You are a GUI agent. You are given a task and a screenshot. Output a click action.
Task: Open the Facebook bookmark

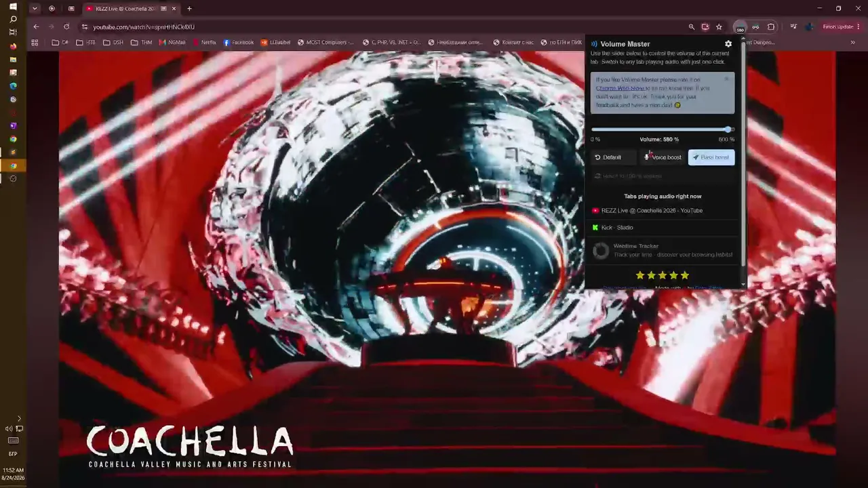[239, 43]
